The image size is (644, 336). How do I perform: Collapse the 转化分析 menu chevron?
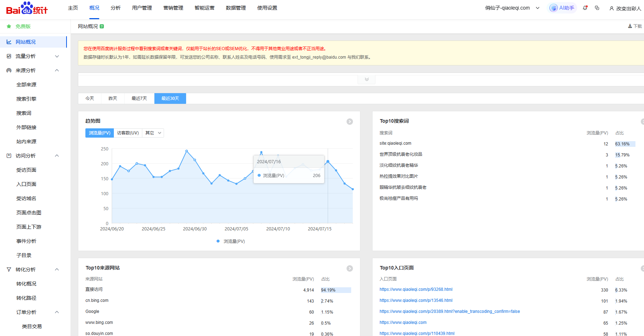tap(57, 270)
